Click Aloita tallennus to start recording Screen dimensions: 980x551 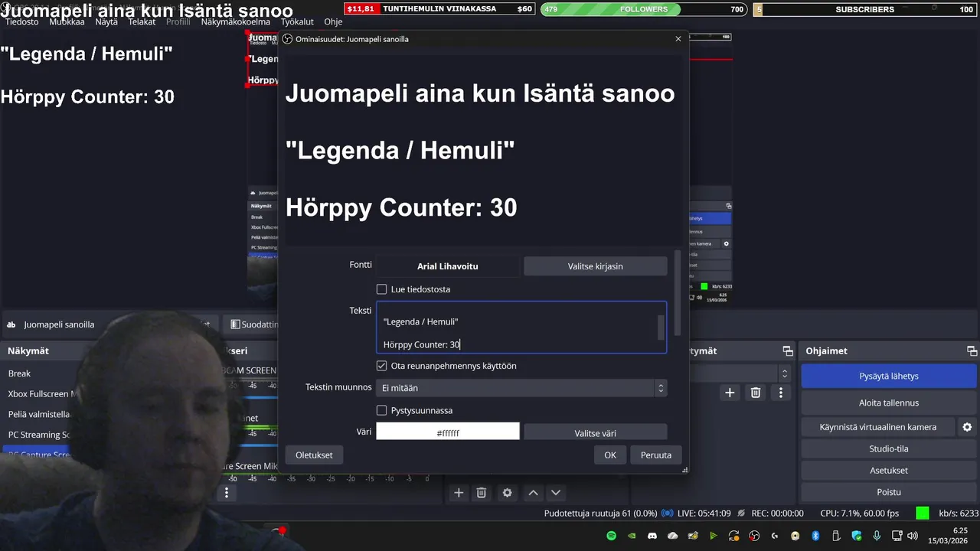[x=888, y=403]
